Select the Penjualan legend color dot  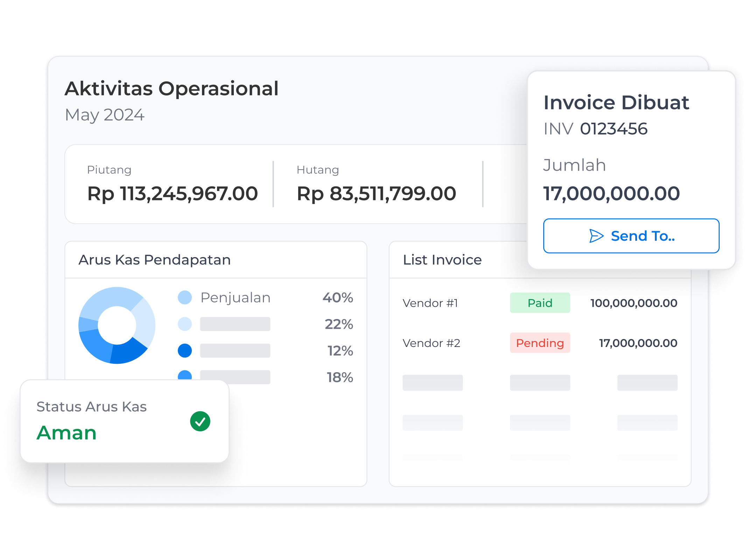tap(185, 297)
